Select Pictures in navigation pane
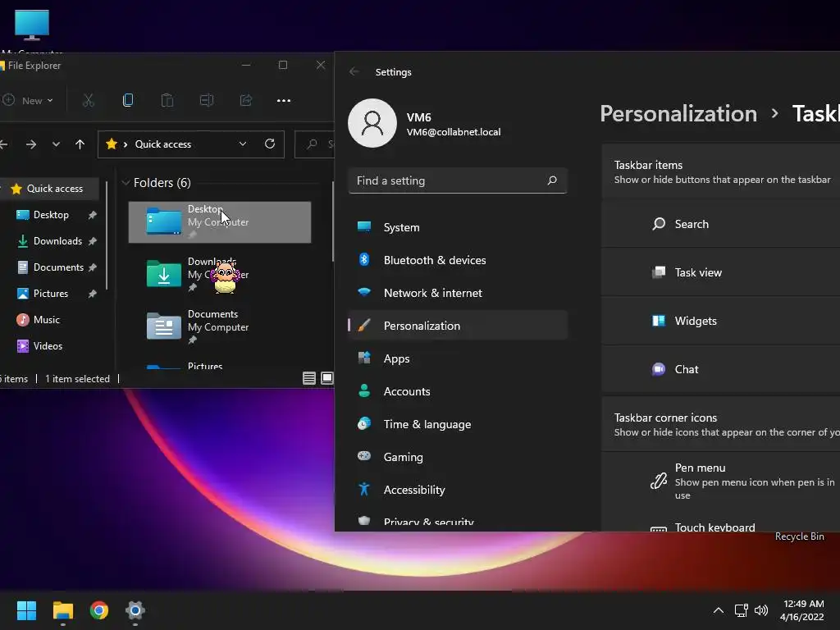 pyautogui.click(x=50, y=294)
